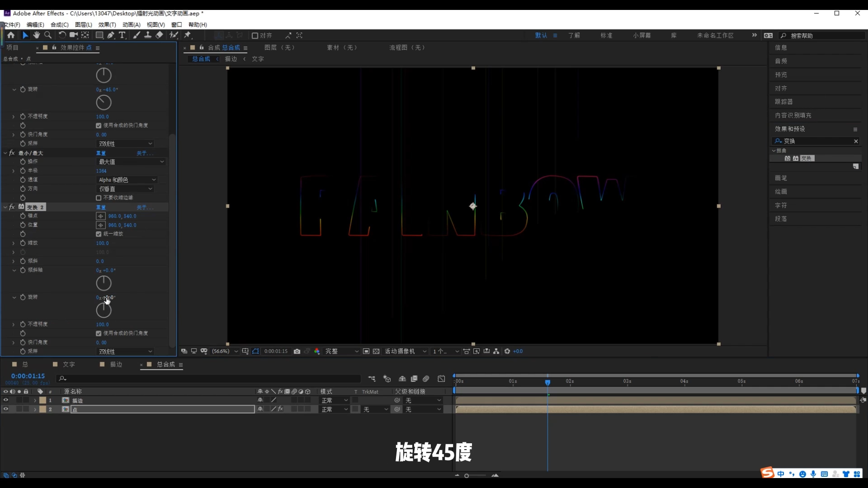Select the Rectangle shape tool

99,35
